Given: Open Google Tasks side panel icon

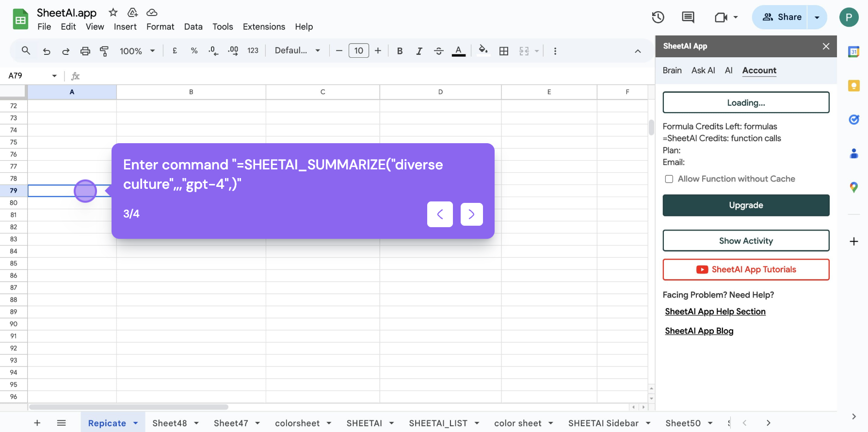Looking at the screenshot, I should (854, 119).
